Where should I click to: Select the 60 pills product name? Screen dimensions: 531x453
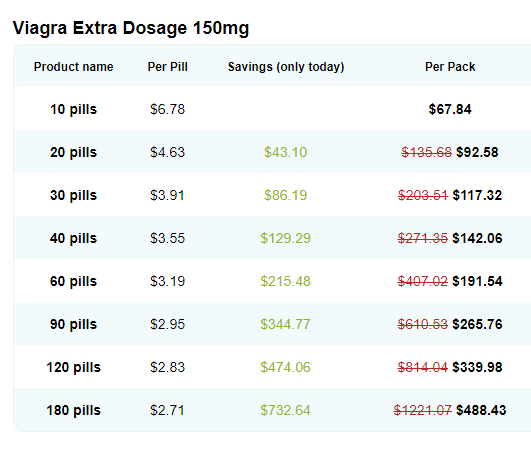[x=73, y=281]
